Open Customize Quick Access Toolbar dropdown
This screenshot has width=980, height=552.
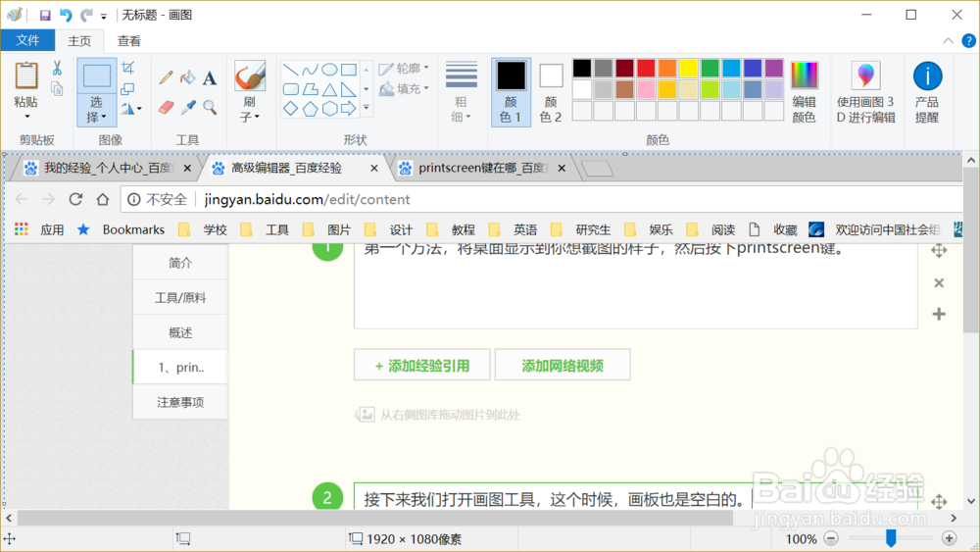pyautogui.click(x=104, y=16)
